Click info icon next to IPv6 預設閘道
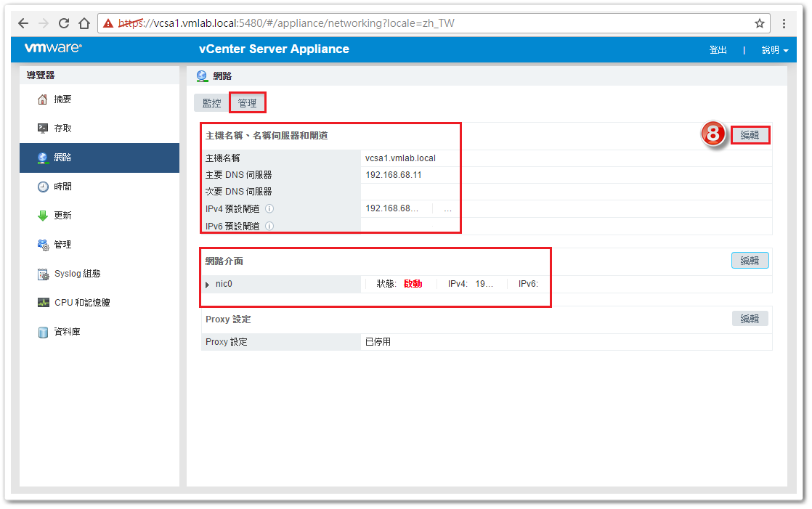The width and height of the screenshot is (812, 509). [x=269, y=226]
